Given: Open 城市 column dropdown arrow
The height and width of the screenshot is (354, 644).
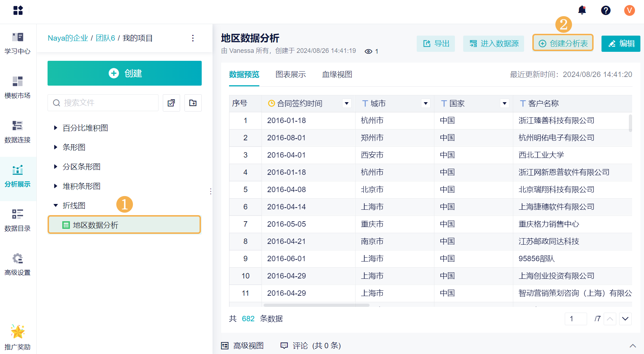Looking at the screenshot, I should click(x=426, y=104).
